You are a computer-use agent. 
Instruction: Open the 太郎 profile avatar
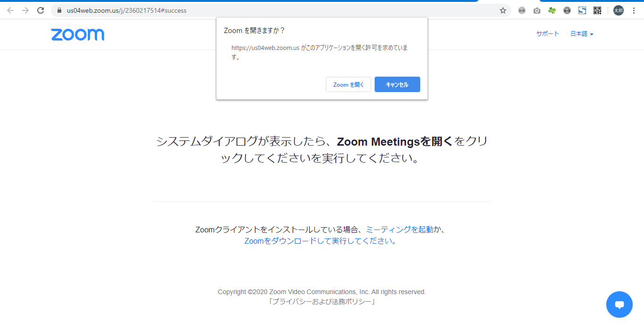coord(619,10)
